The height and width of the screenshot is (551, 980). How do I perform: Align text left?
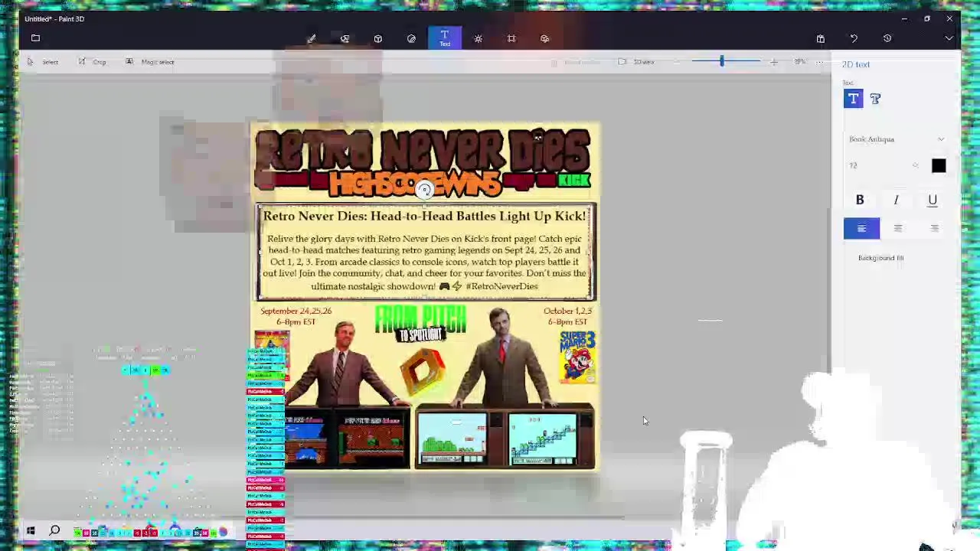[861, 229]
